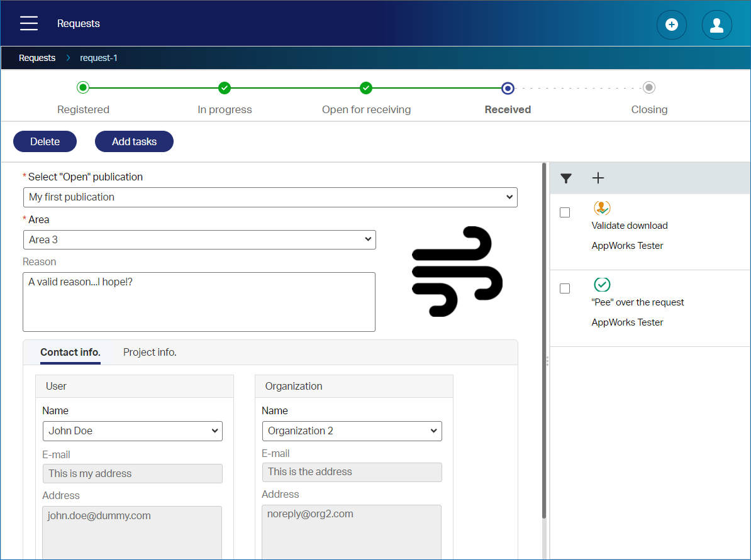
Task: Select the Contact info. tab
Action: click(70, 353)
